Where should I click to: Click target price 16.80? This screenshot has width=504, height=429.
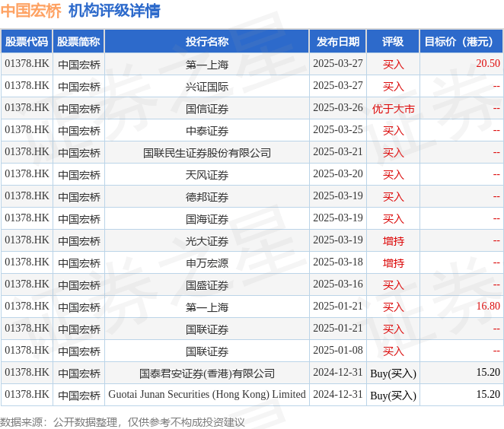tap(488, 306)
